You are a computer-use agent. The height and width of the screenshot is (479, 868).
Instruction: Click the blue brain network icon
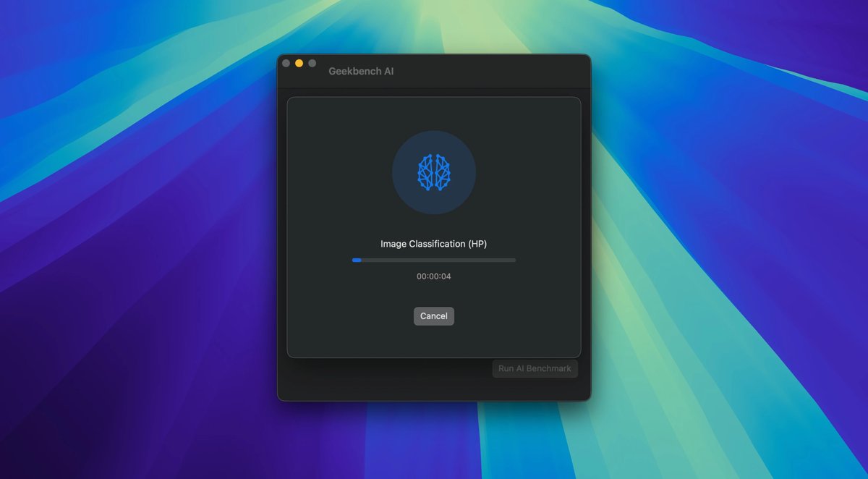434,172
